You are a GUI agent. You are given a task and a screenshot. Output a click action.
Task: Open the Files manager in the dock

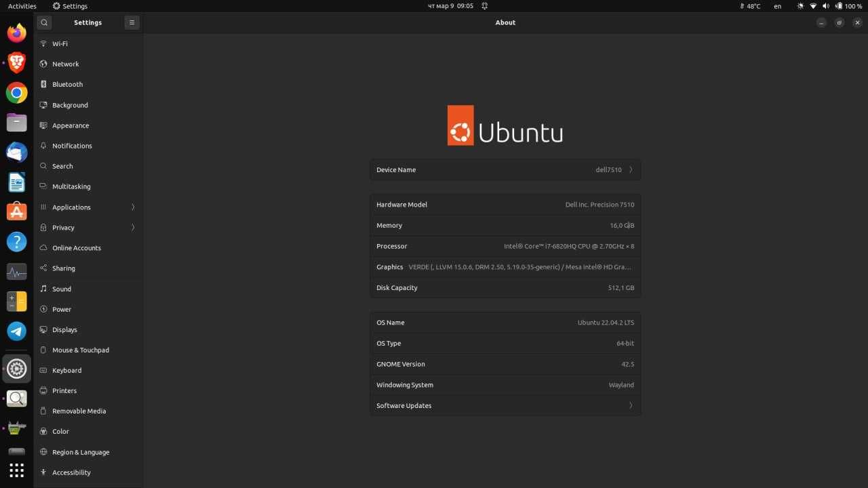point(17,123)
